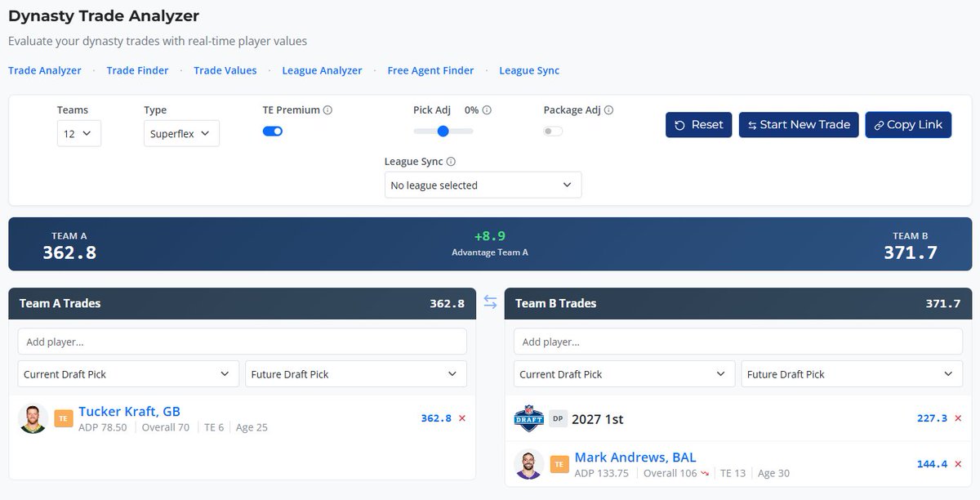This screenshot has width=980, height=500.
Task: Click the Advantage Team A label
Action: pyautogui.click(x=490, y=252)
